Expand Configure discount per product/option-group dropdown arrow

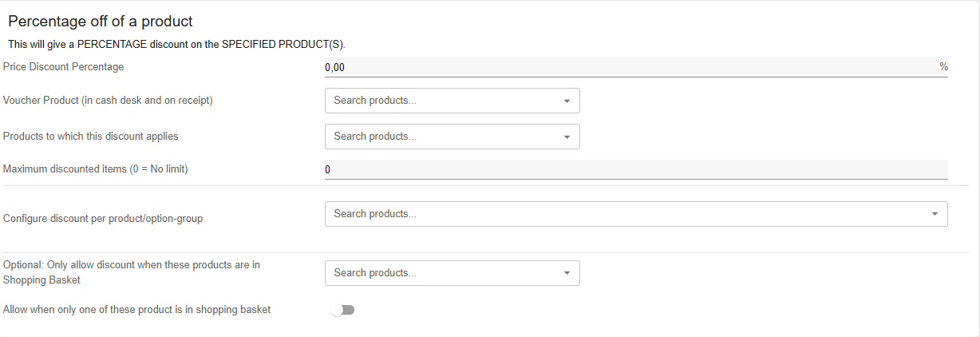935,214
